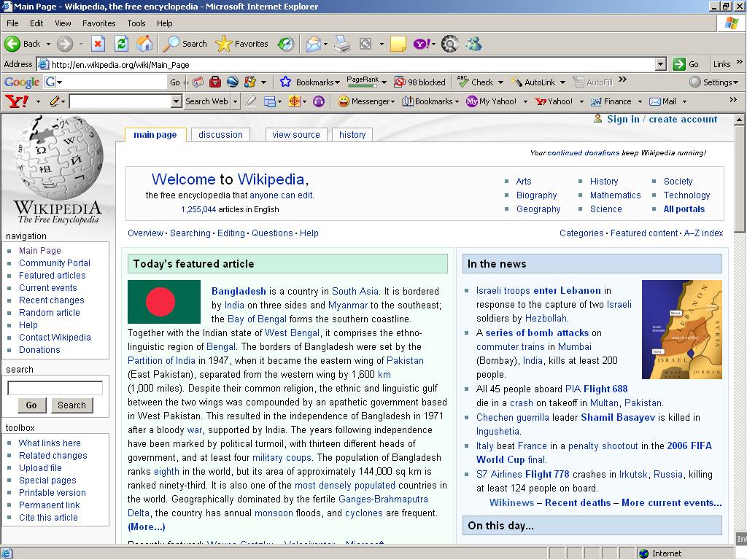
Task: Open the Yahoo search box dropdown arrow
Action: point(177,101)
